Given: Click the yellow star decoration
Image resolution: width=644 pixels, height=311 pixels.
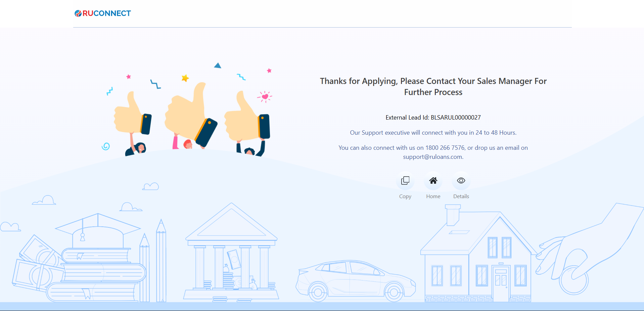Looking at the screenshot, I should (185, 78).
